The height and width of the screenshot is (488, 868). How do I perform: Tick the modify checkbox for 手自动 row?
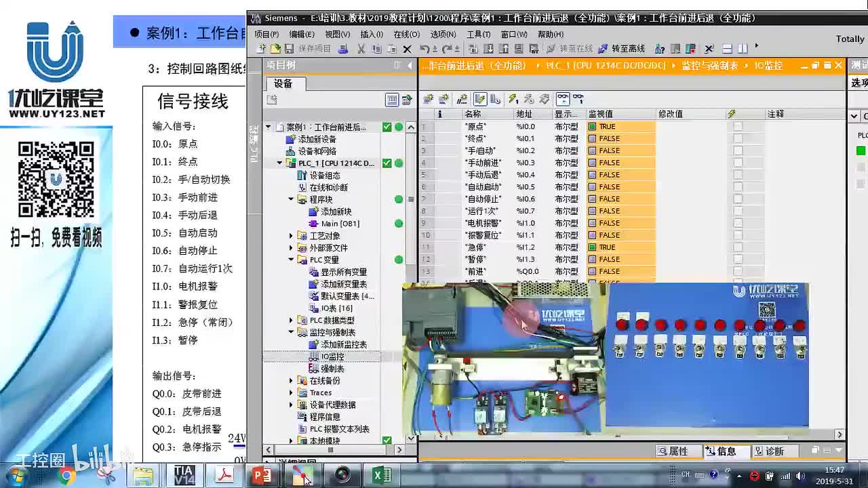point(738,150)
